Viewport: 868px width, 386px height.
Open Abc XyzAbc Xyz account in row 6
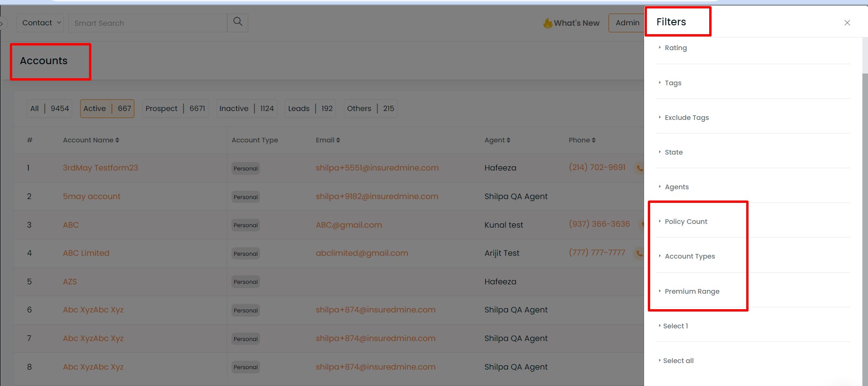pos(93,310)
